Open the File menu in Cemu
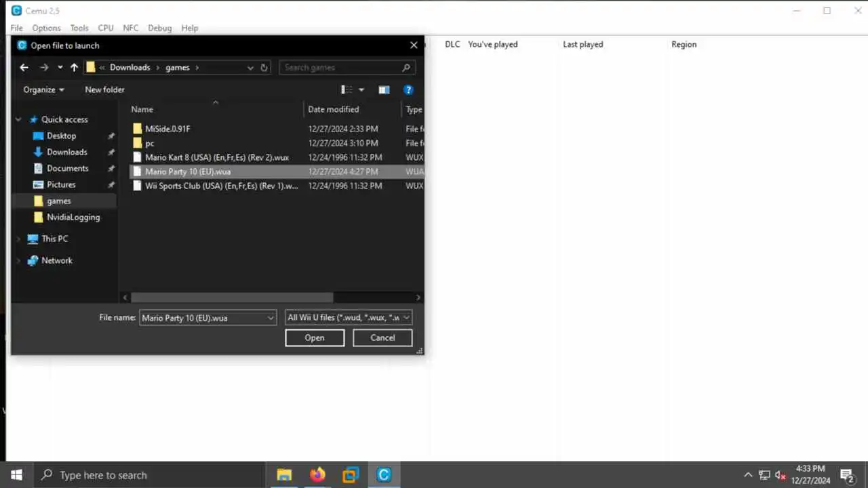Viewport: 868px width, 488px height. tap(16, 28)
